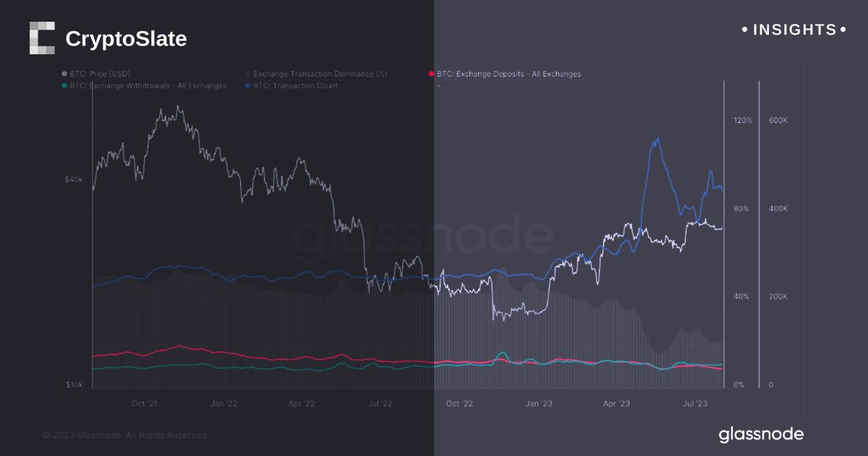Click the $40k price axis label
Viewport: 868px width, 456px height.
click(x=73, y=180)
